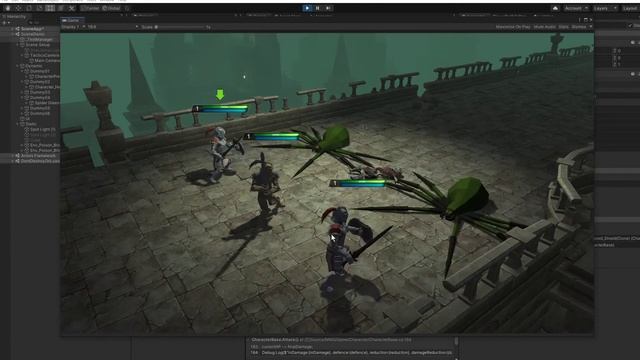Viewport: 640px width, 360px height.
Task: Open the custom editor tools icon
Action: tap(72, 8)
